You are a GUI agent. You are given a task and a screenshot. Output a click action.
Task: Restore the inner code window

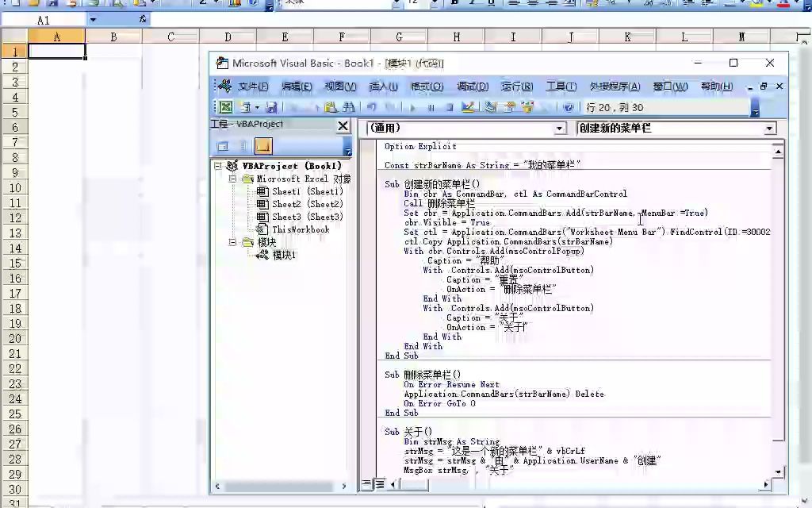coord(764,87)
